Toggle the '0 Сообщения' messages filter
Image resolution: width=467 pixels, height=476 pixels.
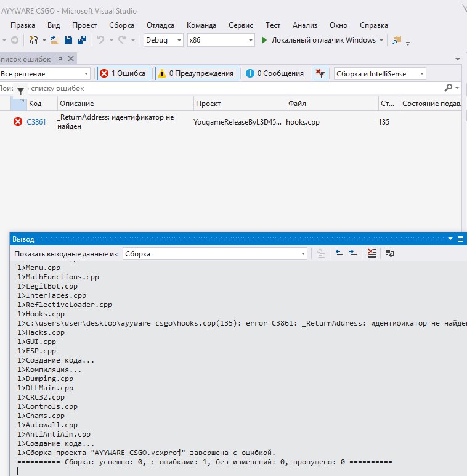[274, 73]
